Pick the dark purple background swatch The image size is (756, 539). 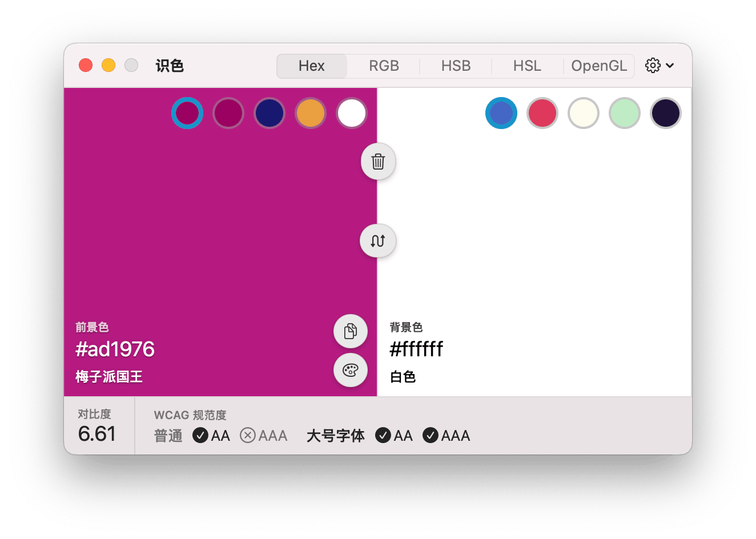pos(666,113)
